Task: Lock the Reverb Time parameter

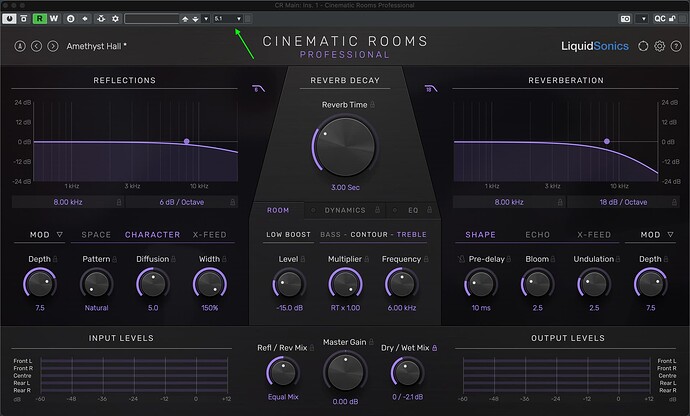Action: coord(372,105)
